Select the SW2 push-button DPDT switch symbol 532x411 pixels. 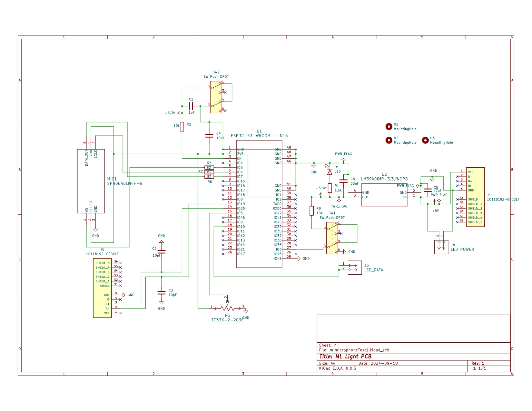tap(216, 97)
